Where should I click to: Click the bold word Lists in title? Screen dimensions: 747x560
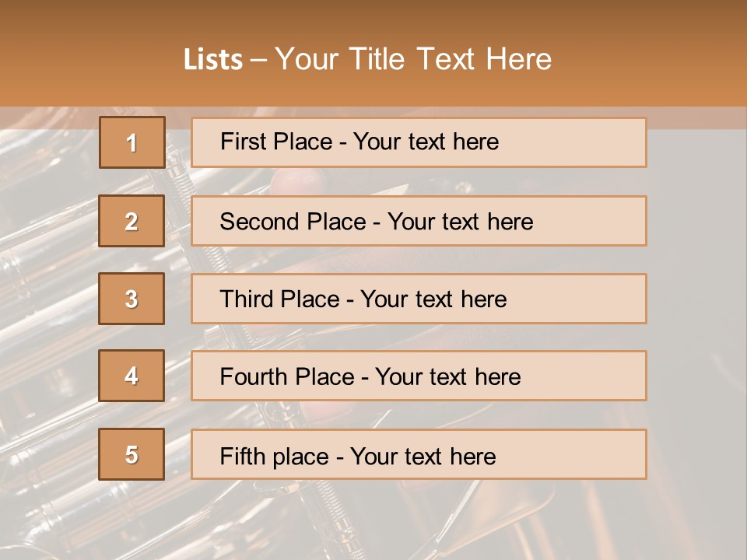213,59
